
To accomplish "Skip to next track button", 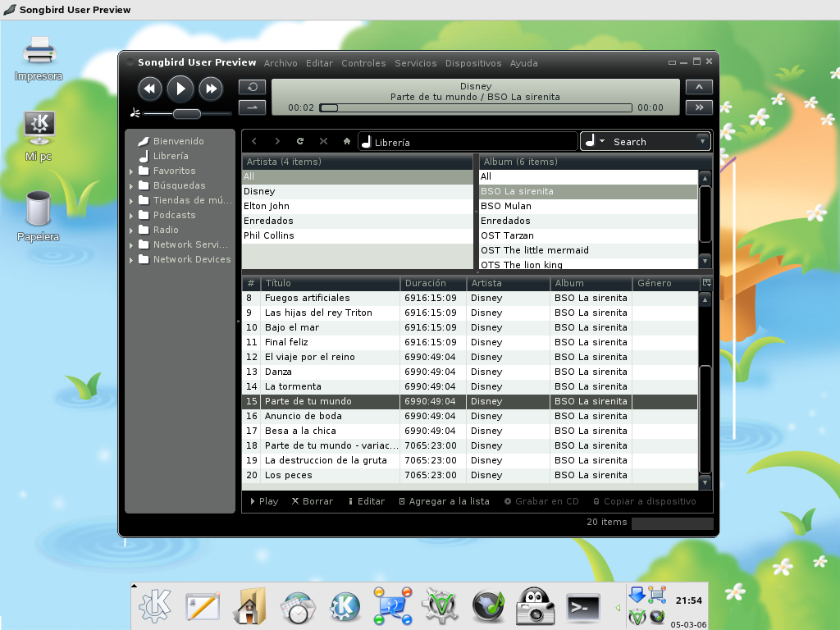I will (x=211, y=89).
